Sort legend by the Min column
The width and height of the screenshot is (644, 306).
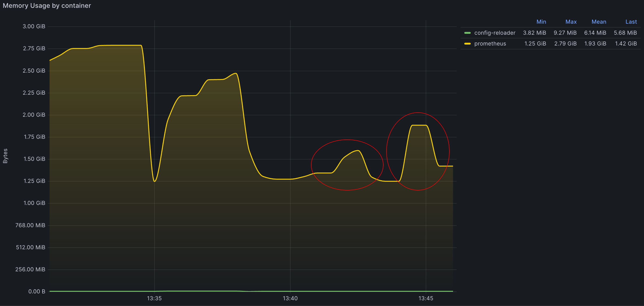coord(541,22)
